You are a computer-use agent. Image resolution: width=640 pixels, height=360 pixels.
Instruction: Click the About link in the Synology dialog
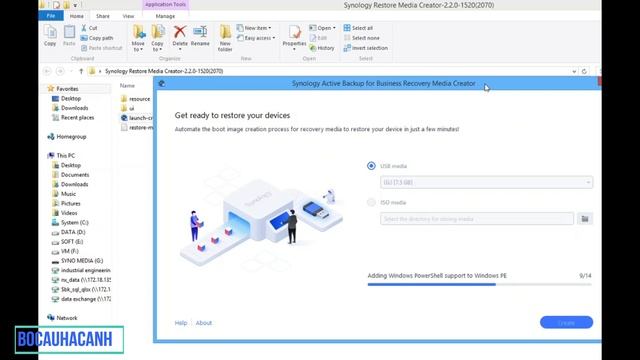pos(204,323)
